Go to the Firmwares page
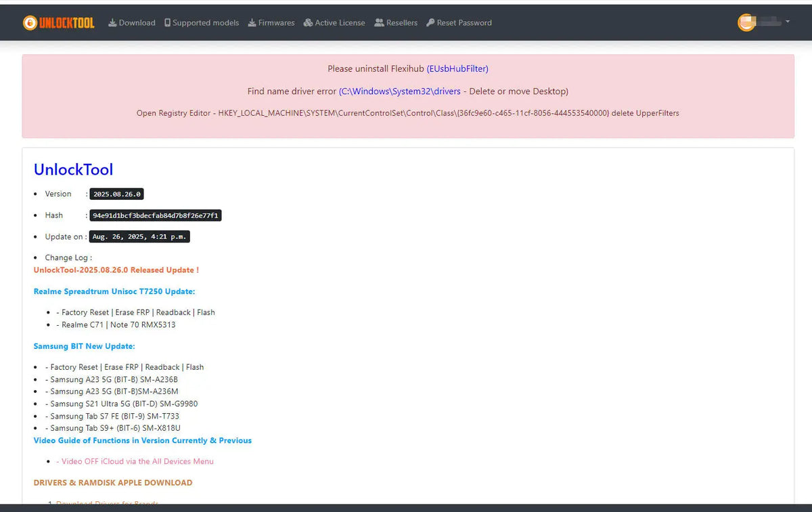 (x=271, y=22)
